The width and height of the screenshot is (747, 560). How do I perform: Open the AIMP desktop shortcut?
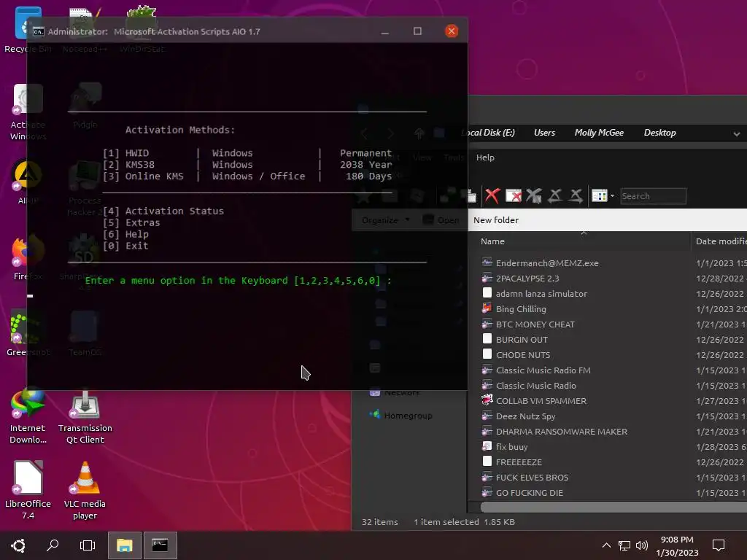pos(28,182)
